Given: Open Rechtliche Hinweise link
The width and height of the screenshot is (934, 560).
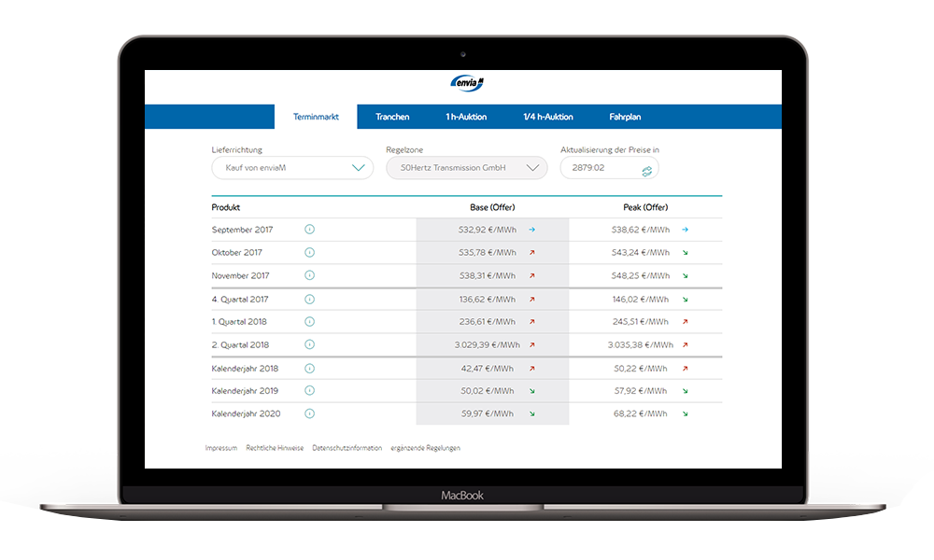Looking at the screenshot, I should (x=275, y=448).
